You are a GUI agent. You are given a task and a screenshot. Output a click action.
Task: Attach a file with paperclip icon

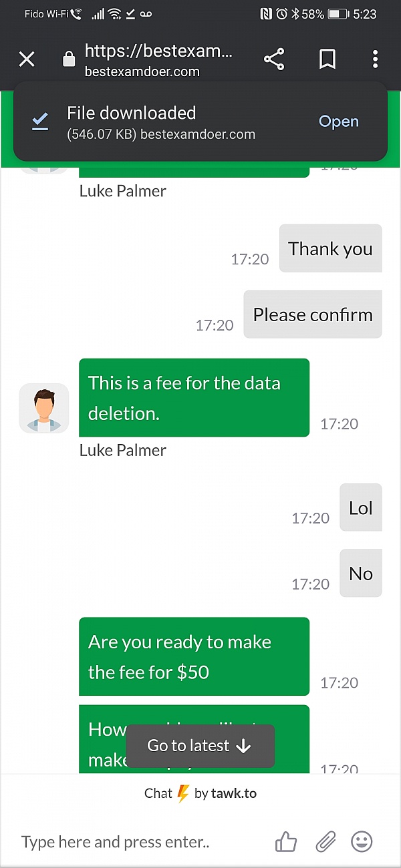(x=325, y=841)
